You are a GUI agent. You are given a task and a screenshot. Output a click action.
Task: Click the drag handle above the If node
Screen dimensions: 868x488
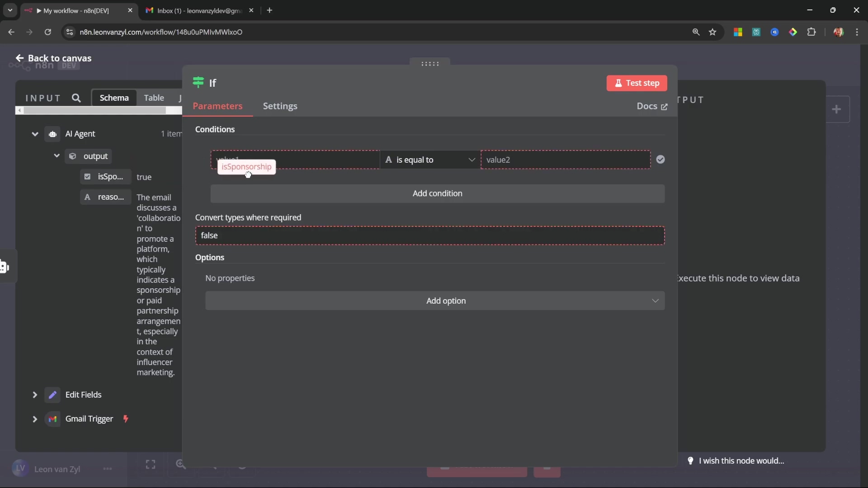tap(430, 64)
